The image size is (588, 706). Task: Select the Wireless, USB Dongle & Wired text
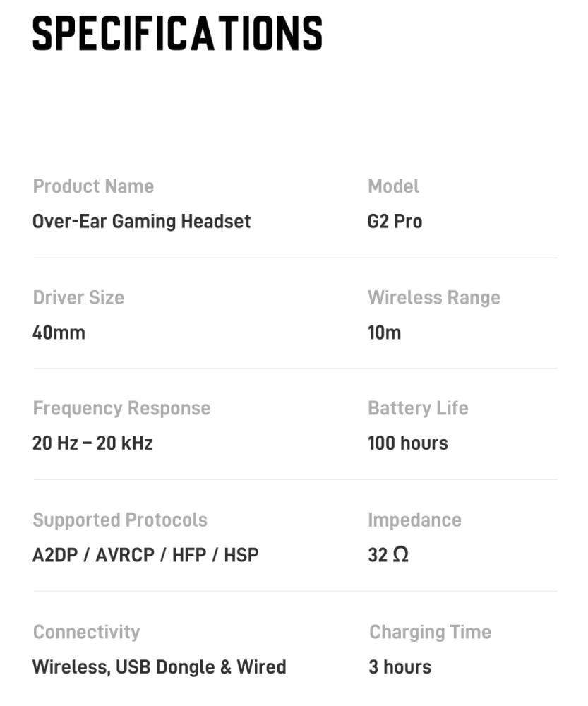(x=160, y=667)
